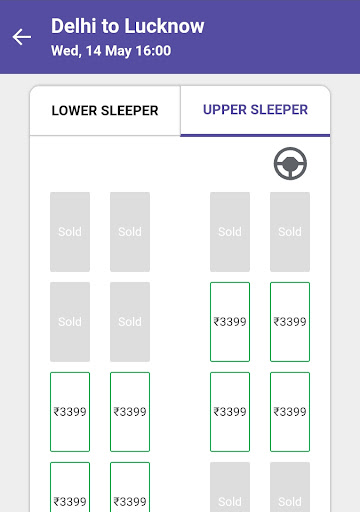Select second-row ₹3399 seat beside the aisle, right
Screen dimensions: 360x512
[230, 322]
